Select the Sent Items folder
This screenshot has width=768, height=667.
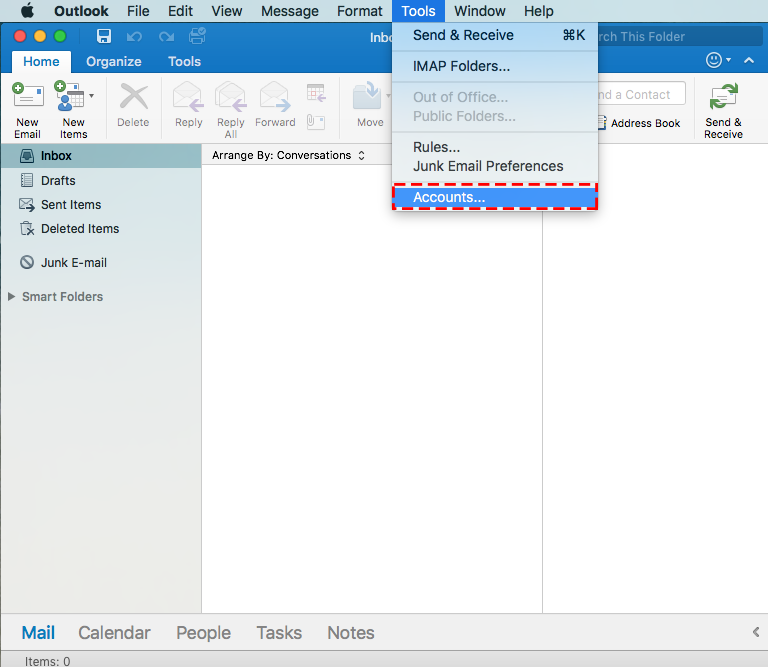click(x=101, y=205)
